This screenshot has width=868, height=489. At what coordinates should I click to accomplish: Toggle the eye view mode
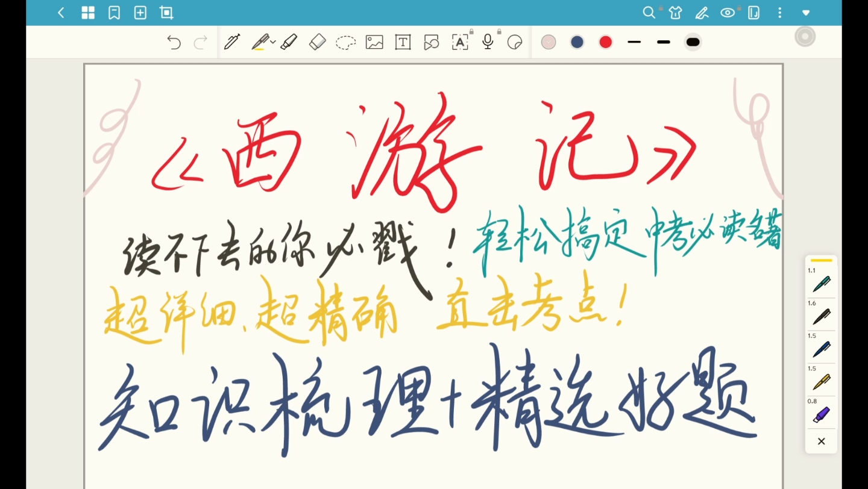pos(728,13)
